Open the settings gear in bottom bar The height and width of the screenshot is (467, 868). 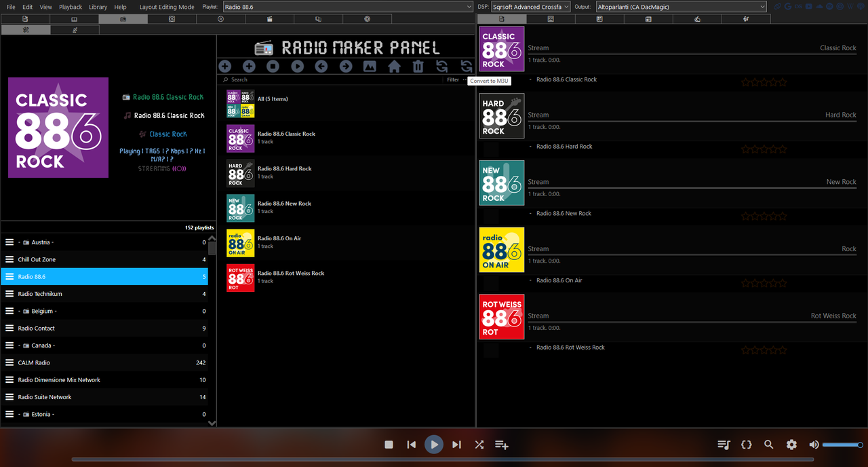pos(791,445)
